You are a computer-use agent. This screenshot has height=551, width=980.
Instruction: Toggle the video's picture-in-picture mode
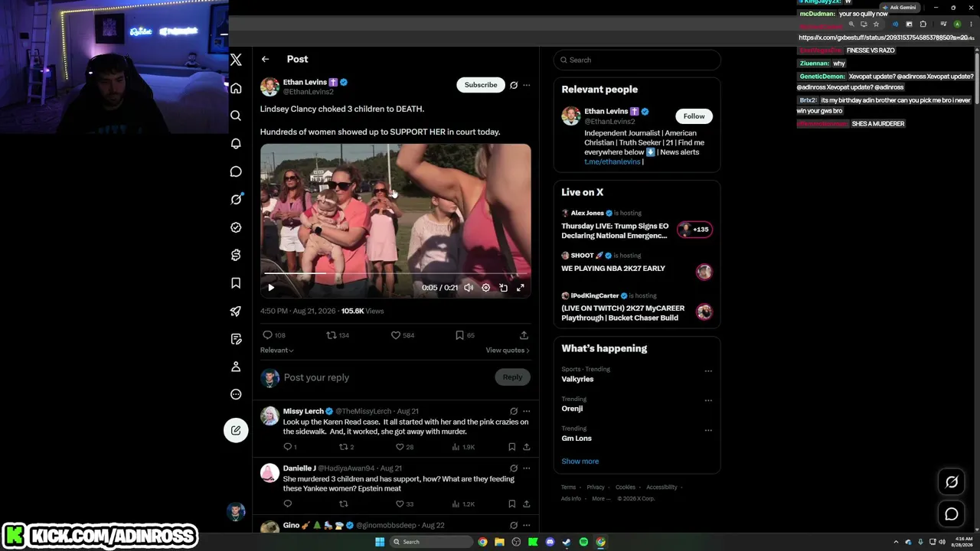pos(503,288)
